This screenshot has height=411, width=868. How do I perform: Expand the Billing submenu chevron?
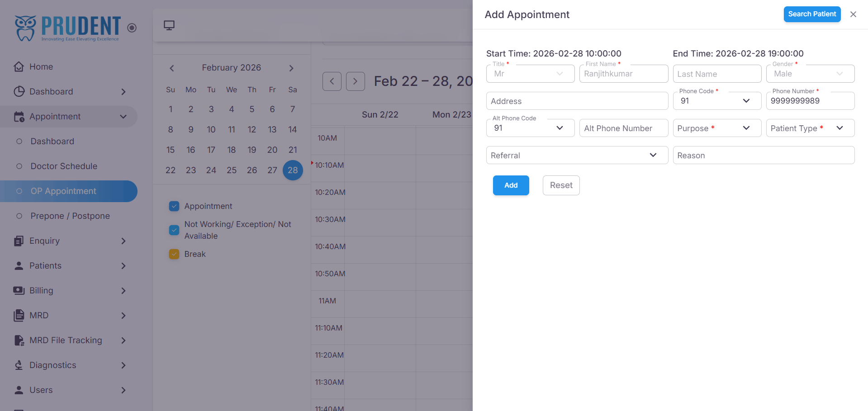pos(123,291)
